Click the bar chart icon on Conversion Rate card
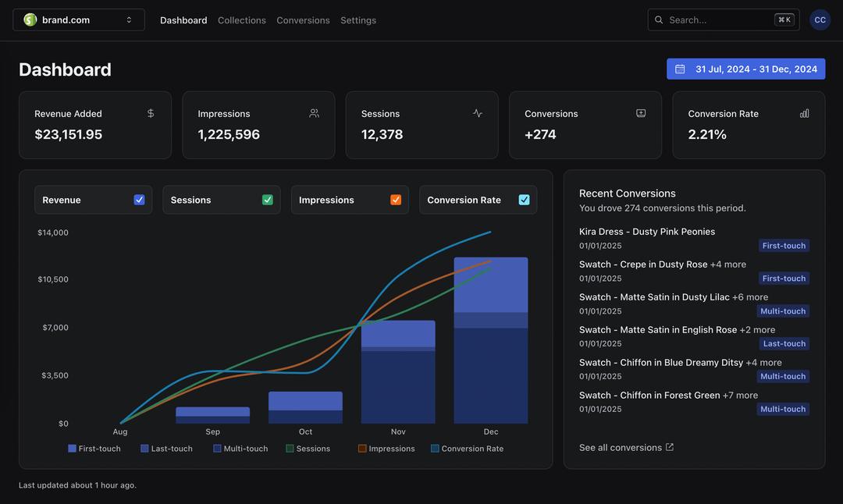This screenshot has height=504, width=843. (804, 113)
